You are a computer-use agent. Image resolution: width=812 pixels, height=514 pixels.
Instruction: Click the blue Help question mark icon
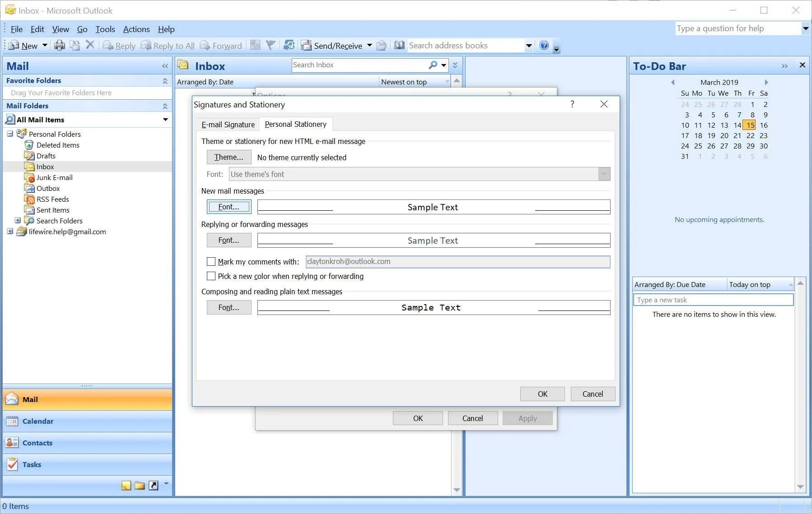(x=544, y=45)
